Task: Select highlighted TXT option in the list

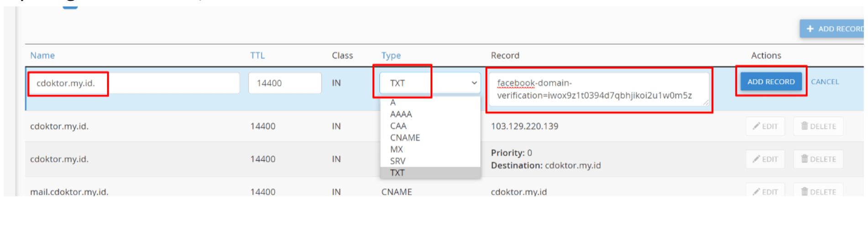Action: point(430,173)
